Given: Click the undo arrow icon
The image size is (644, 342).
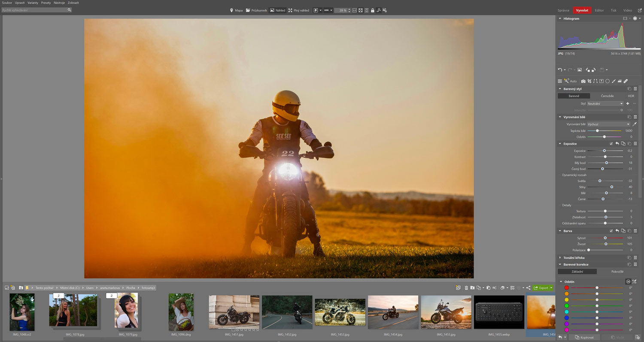Looking at the screenshot, I should click(x=560, y=70).
